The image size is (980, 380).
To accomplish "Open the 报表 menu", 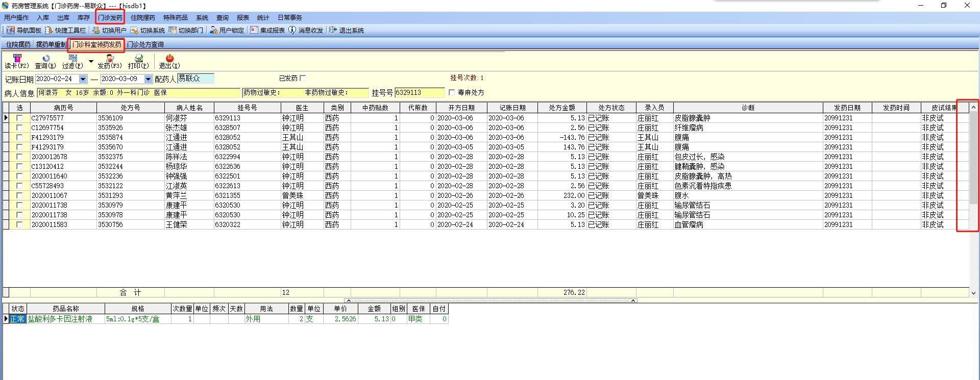I will (x=243, y=18).
